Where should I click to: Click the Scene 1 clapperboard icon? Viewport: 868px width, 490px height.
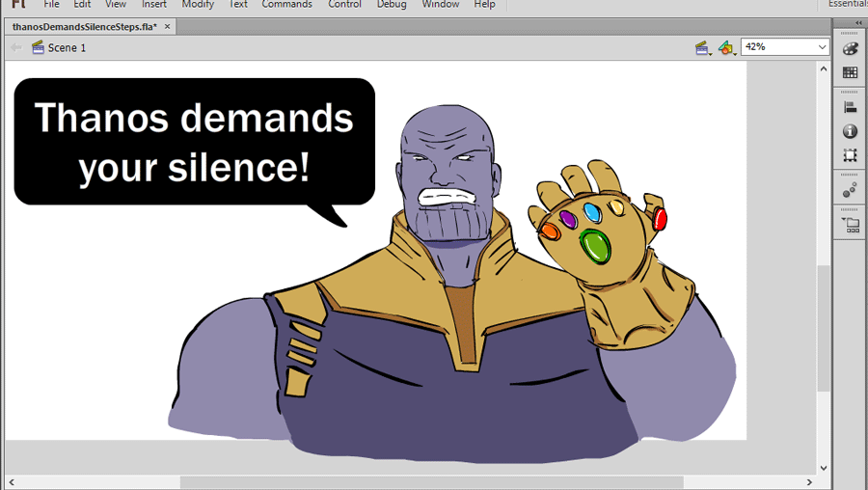[x=38, y=47]
